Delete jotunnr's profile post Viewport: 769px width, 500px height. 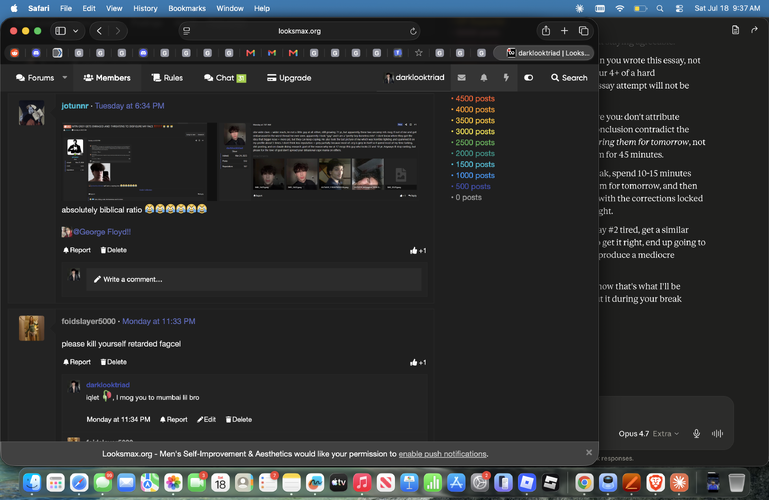(113, 250)
